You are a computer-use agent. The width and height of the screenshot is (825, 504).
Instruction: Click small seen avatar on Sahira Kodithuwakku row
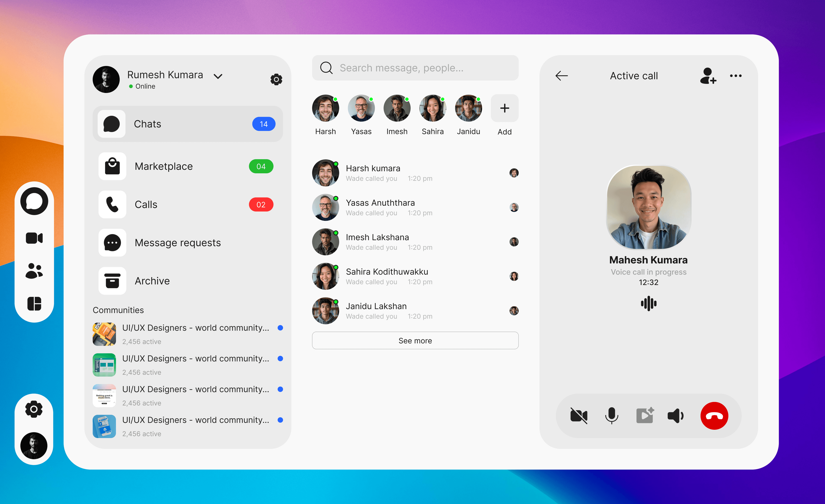pos(514,276)
